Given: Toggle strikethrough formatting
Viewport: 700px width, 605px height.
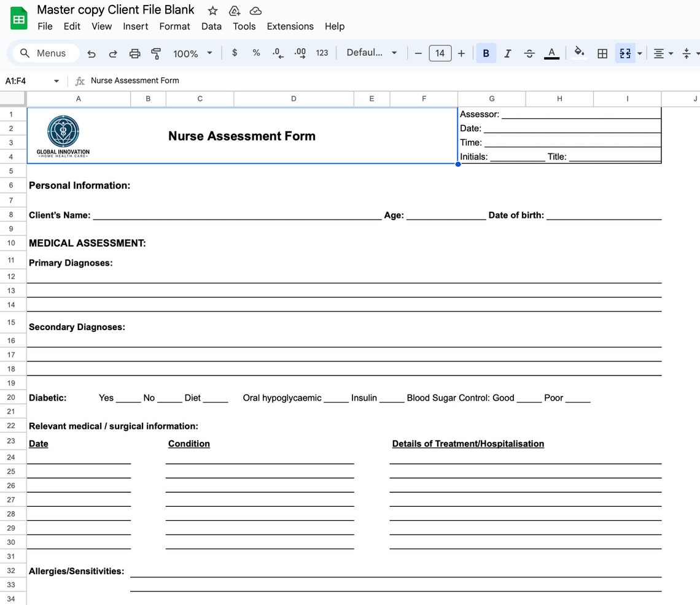Looking at the screenshot, I should click(x=529, y=53).
